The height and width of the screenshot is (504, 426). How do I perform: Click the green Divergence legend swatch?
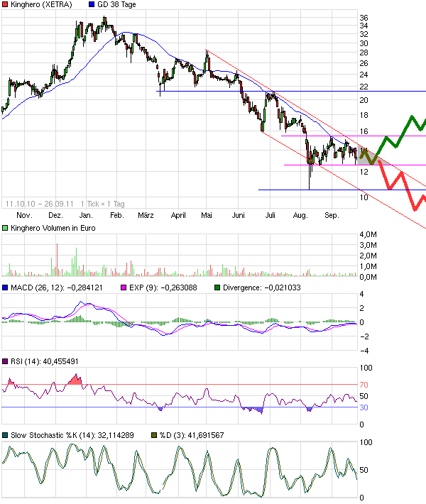[217, 287]
